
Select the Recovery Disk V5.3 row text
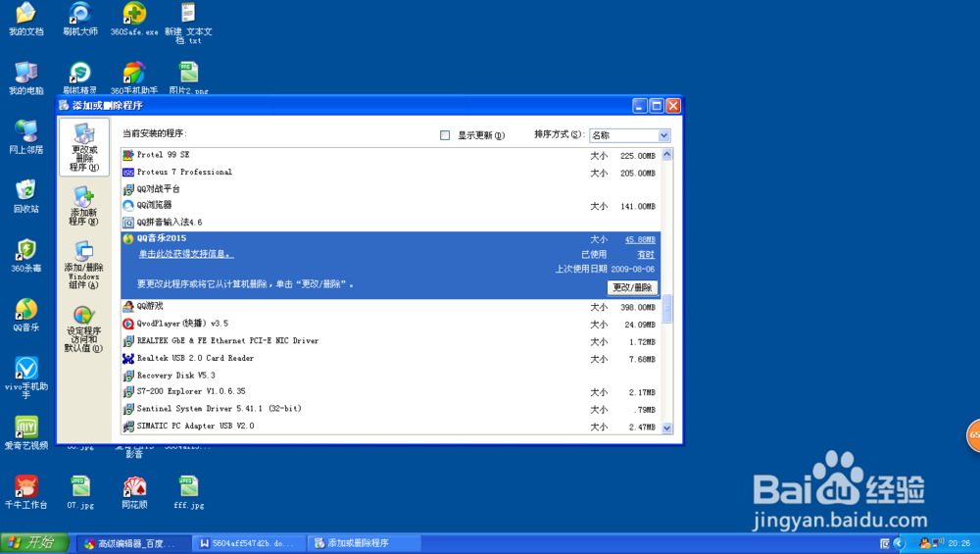coord(176,376)
